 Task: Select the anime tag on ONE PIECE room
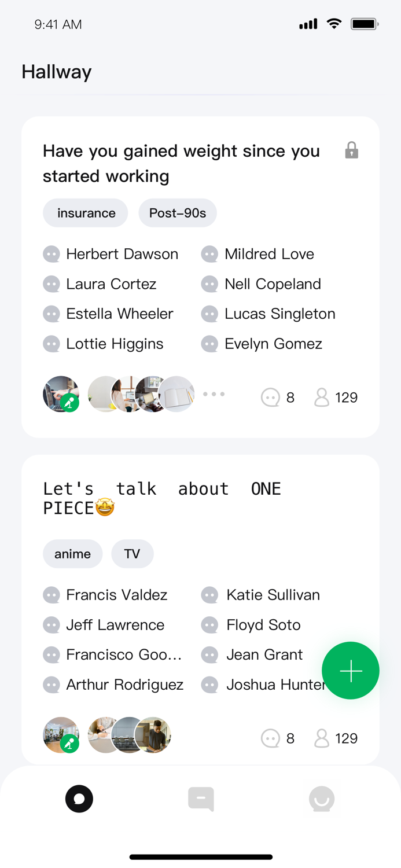coord(72,554)
